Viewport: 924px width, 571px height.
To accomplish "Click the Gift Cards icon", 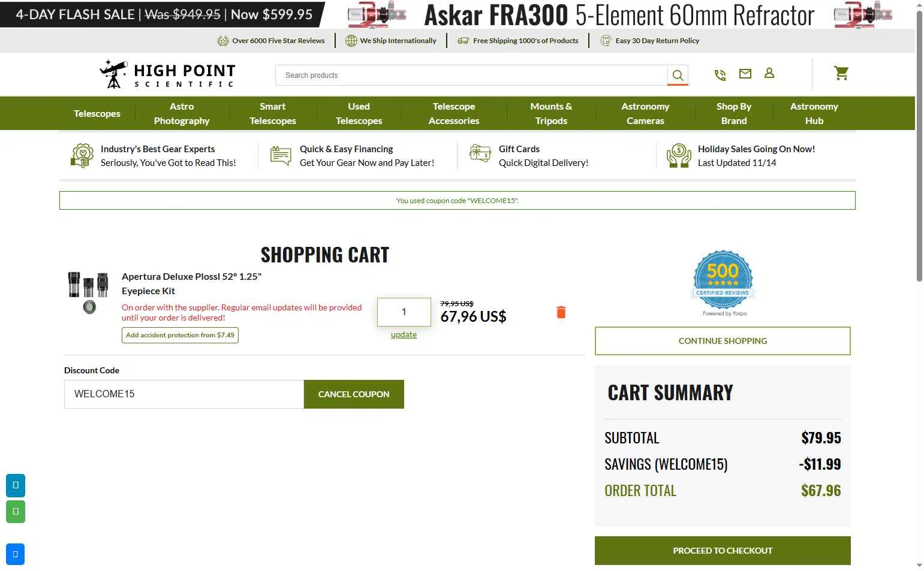I will point(480,153).
